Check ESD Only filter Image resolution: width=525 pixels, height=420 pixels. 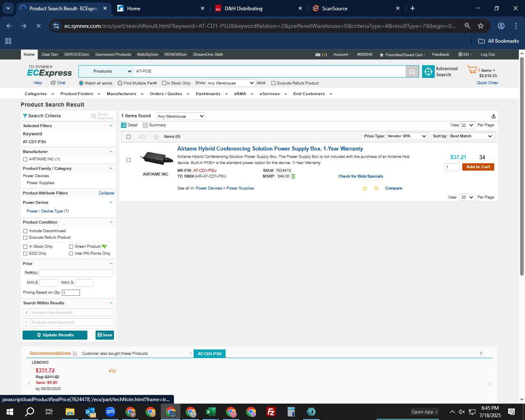tap(25, 253)
